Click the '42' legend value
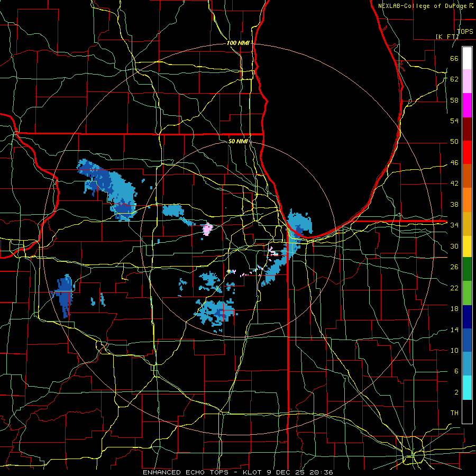 454,184
